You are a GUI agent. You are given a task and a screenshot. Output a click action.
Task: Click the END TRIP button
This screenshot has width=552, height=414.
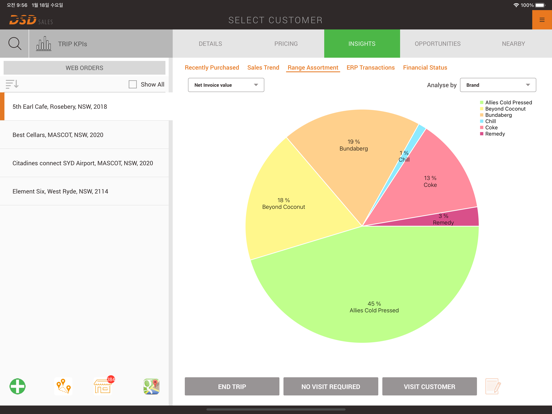coord(232,387)
